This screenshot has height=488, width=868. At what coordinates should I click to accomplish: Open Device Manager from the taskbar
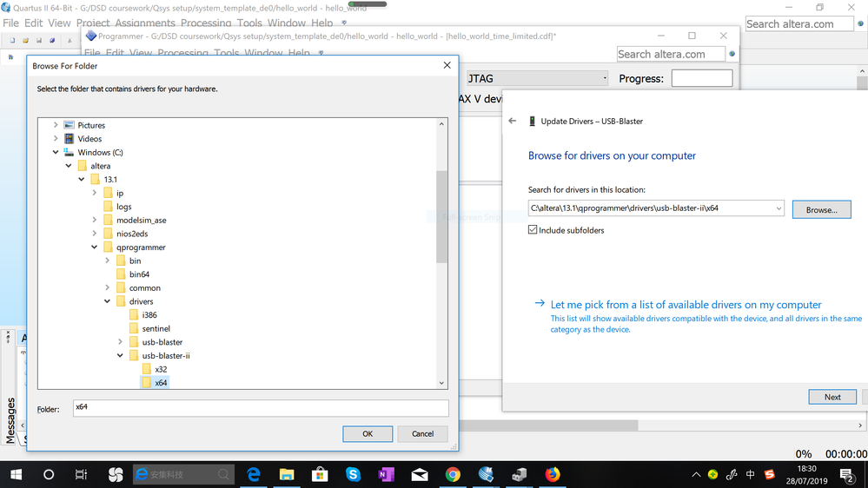(520, 474)
